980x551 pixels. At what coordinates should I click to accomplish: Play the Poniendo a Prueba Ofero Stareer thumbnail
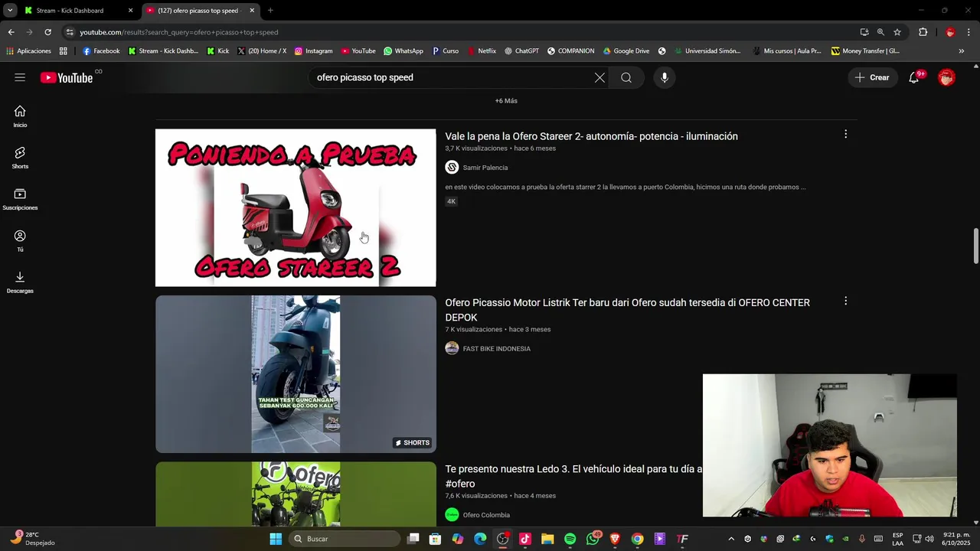point(296,207)
